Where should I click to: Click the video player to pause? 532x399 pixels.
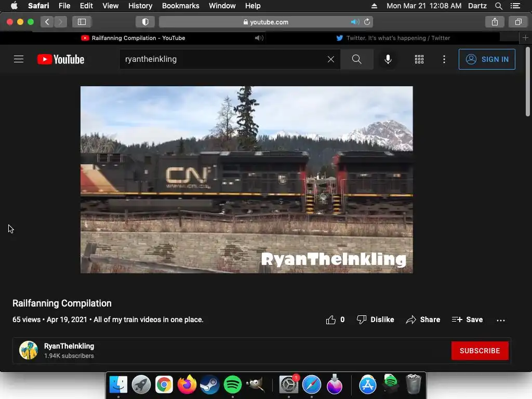click(x=247, y=179)
